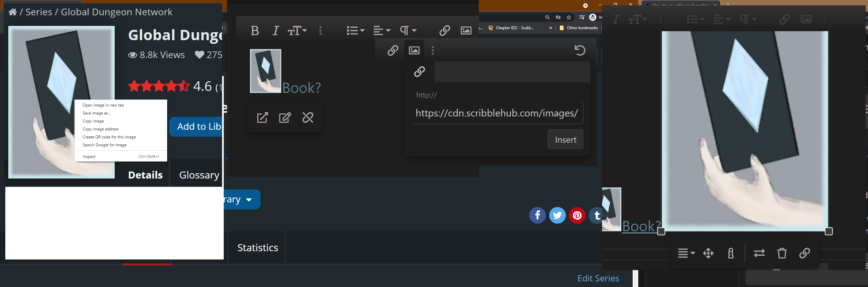Share on Pinterest
The height and width of the screenshot is (287, 868).
577,215
